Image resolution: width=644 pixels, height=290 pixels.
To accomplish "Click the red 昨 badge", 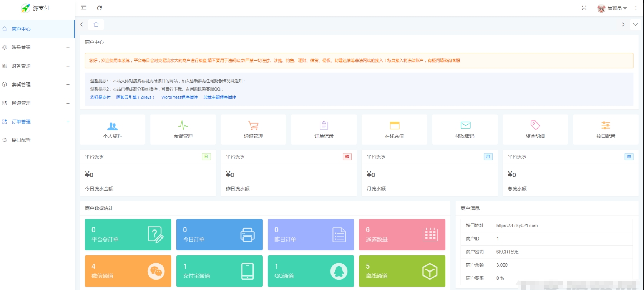I will click(347, 157).
